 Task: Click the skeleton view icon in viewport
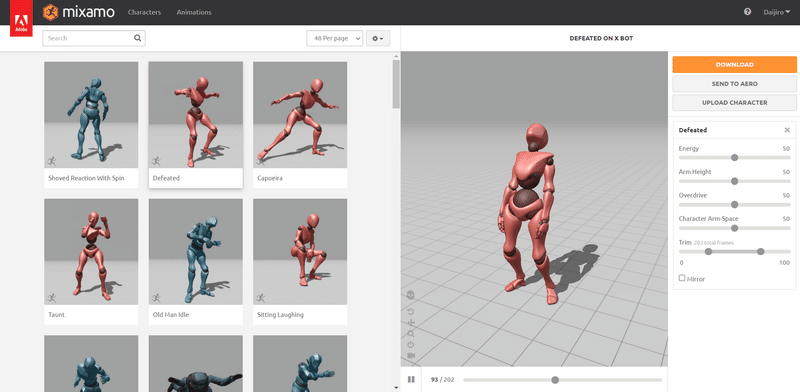(x=411, y=295)
